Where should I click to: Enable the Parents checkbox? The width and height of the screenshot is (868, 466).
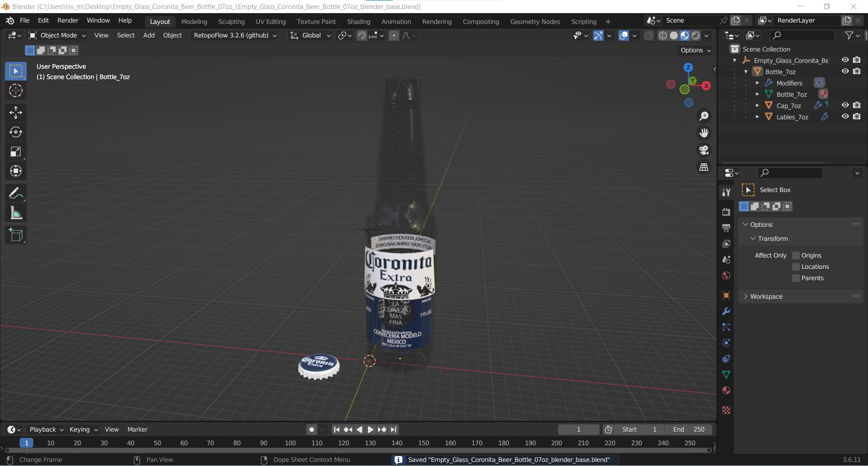pyautogui.click(x=796, y=278)
